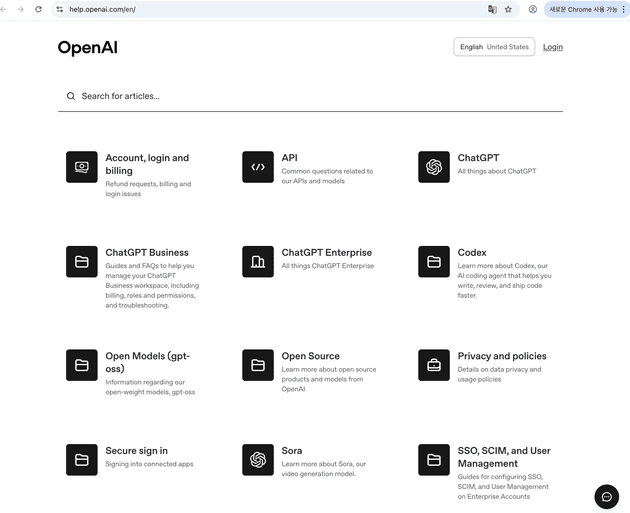Viewport: 630px width, 513px height.
Task: Click the Search for articles field
Action: coord(310,96)
